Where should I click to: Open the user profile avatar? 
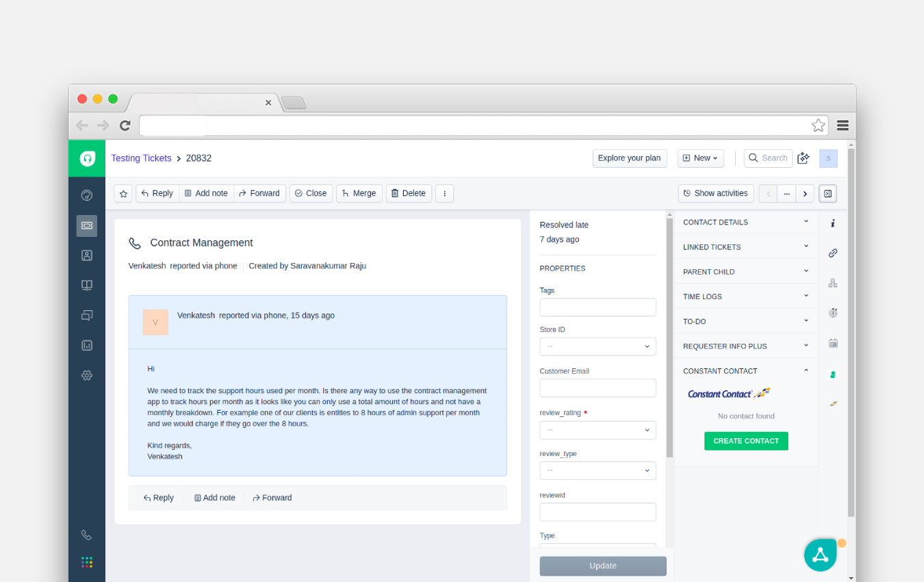[828, 158]
